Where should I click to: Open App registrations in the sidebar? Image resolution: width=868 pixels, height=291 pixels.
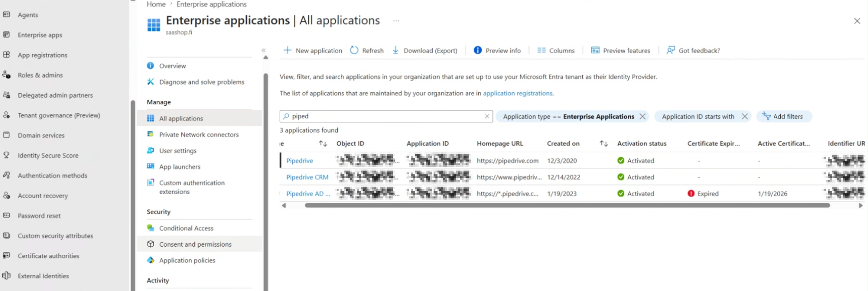[x=42, y=55]
